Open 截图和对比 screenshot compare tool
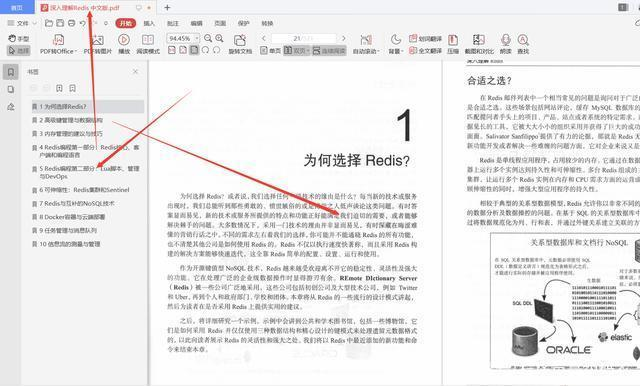640x386 pixels. [x=479, y=44]
